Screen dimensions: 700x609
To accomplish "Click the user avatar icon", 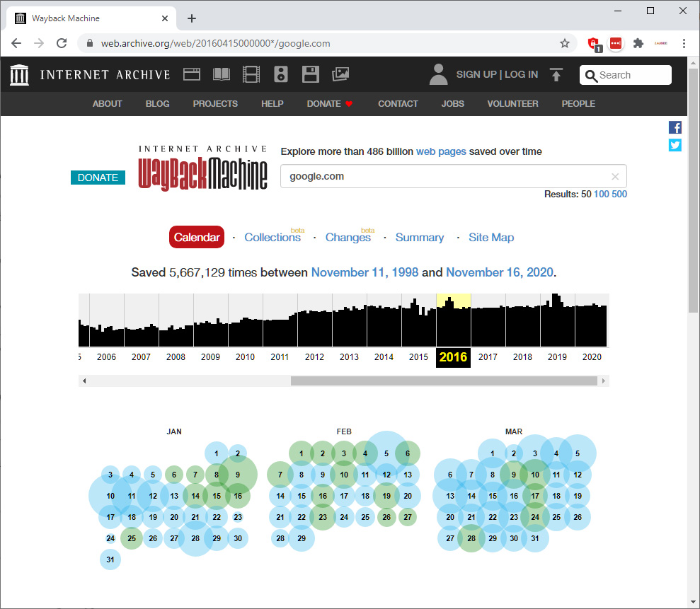I will click(x=438, y=74).
